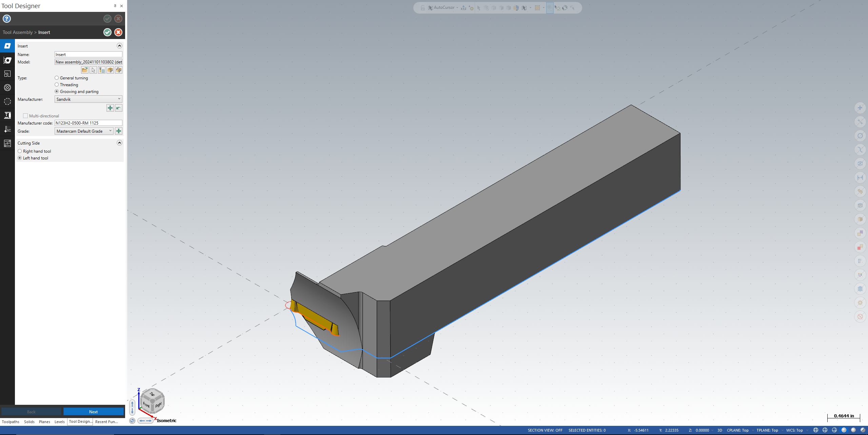This screenshot has width=868, height=435.
Task: Open the gear settings sidebar page
Action: click(x=7, y=88)
